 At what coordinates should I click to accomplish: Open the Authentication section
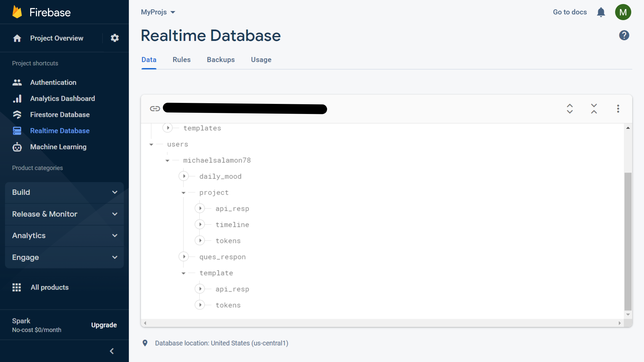click(53, 82)
